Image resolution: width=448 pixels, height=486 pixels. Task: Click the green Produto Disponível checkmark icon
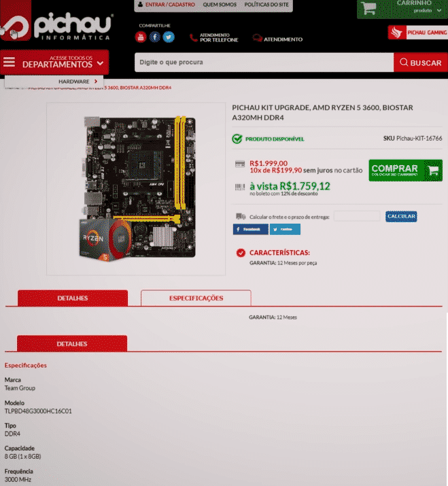pos(237,139)
